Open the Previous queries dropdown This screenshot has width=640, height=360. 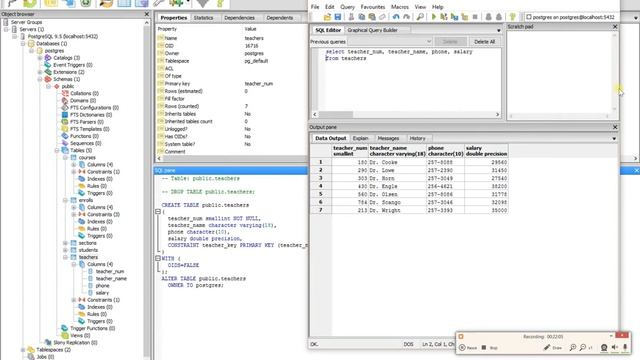(x=429, y=42)
